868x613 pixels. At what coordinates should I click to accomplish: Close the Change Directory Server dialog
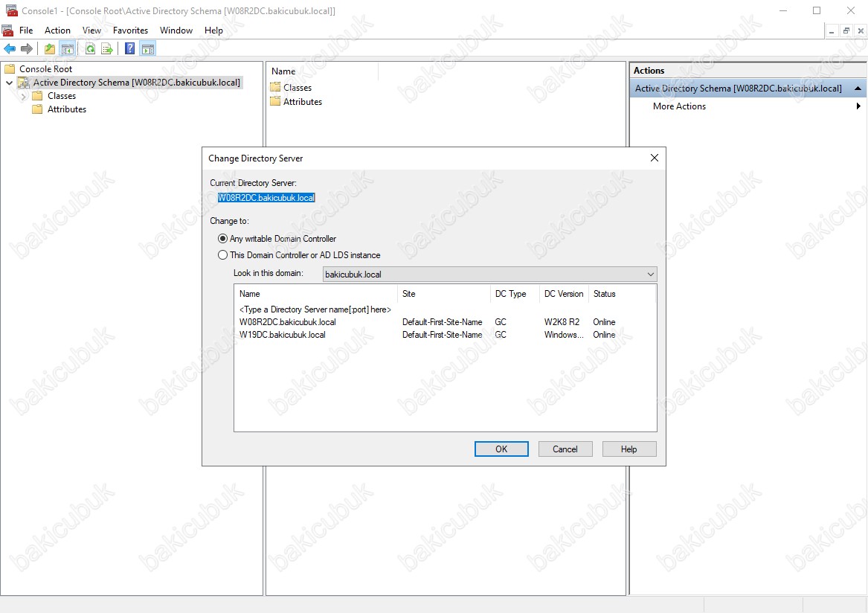pos(655,158)
